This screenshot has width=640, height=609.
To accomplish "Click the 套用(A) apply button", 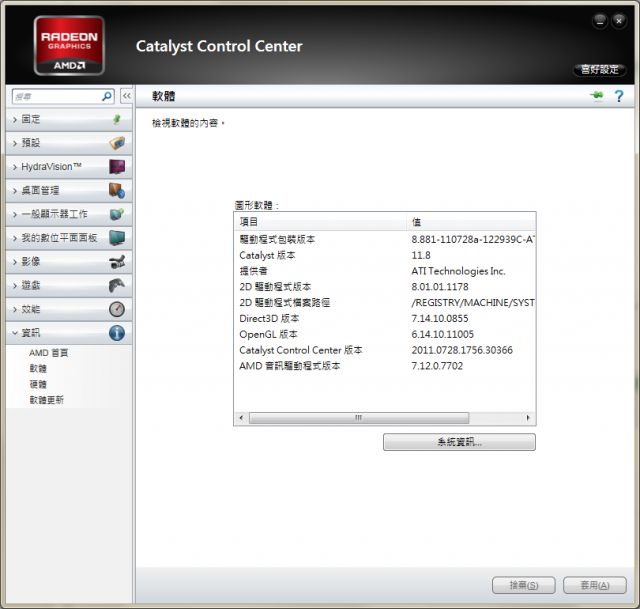I will [595, 585].
